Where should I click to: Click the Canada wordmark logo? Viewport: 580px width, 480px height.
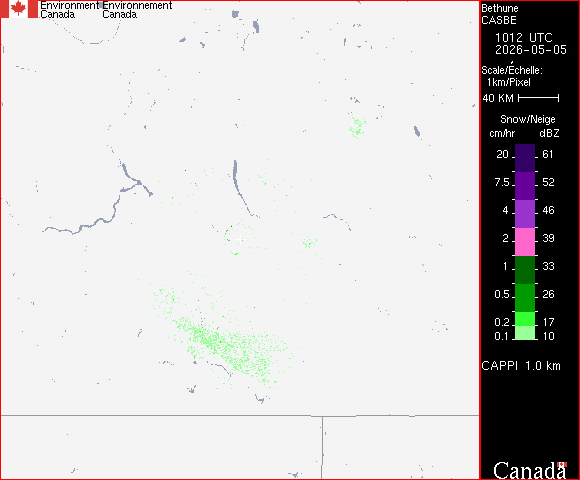pos(530,470)
